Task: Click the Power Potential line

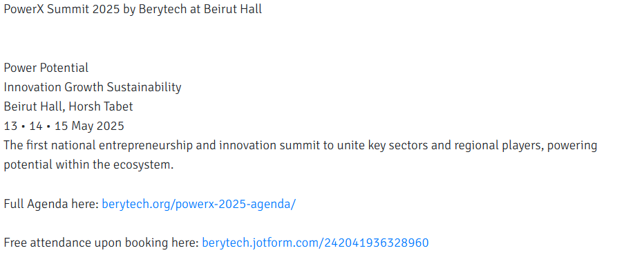Action: (x=46, y=68)
